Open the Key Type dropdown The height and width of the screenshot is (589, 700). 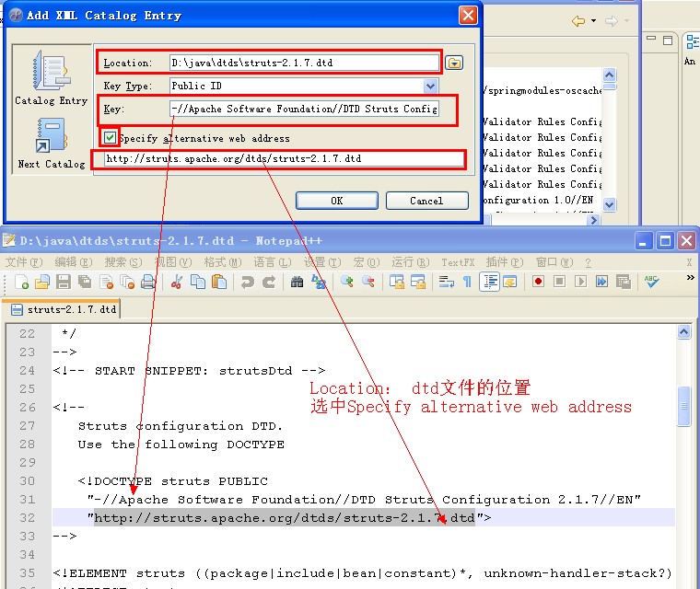tap(430, 87)
